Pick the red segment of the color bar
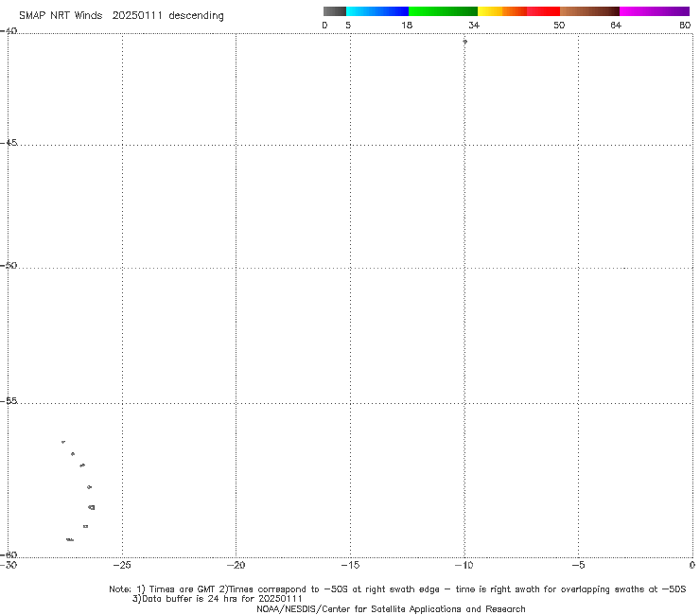Screen dimensions: 700x615 [543, 11]
